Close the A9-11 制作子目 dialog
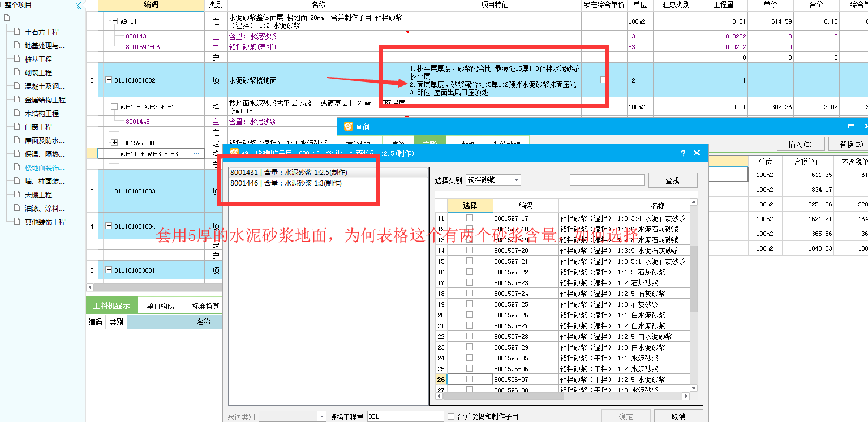The width and height of the screenshot is (868, 422). pyautogui.click(x=697, y=153)
